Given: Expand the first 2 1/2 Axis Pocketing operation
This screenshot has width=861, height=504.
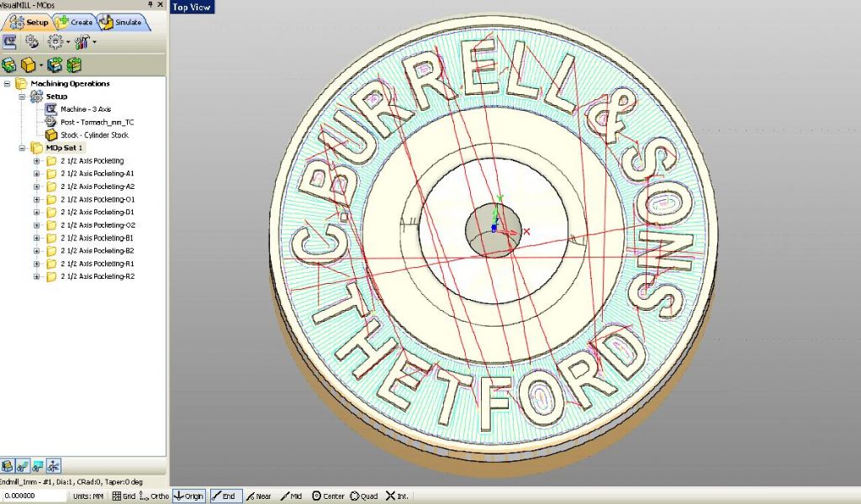Looking at the screenshot, I should (x=37, y=160).
